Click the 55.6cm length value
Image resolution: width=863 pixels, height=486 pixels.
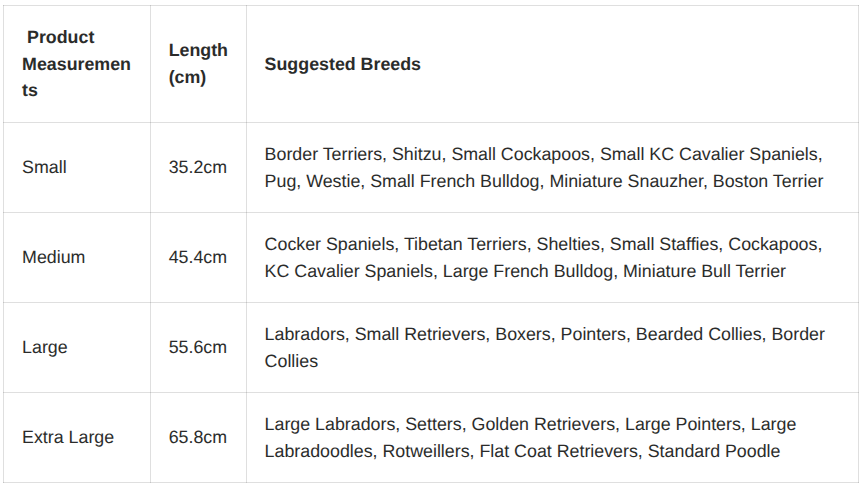click(x=198, y=347)
